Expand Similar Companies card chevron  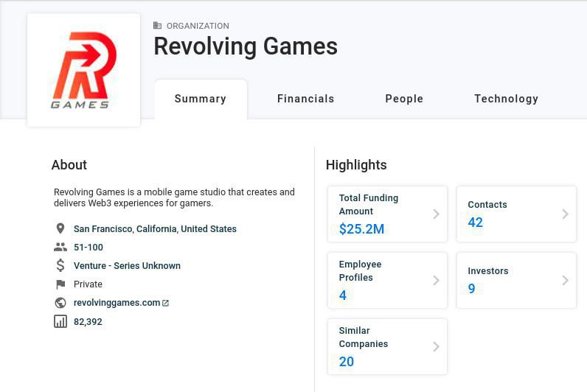[436, 346]
